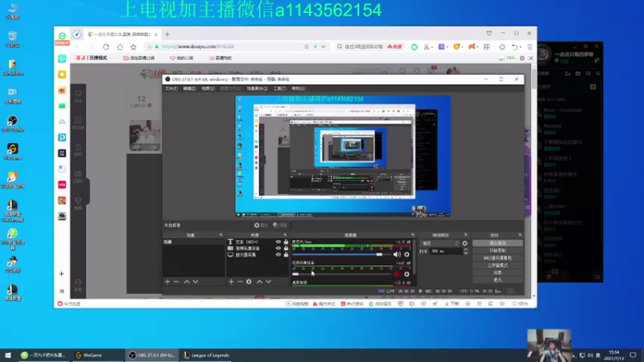This screenshot has height=362, width=644.
Task: Pop out Scene Transitions dock icon
Action: pyautogui.click(x=466, y=235)
